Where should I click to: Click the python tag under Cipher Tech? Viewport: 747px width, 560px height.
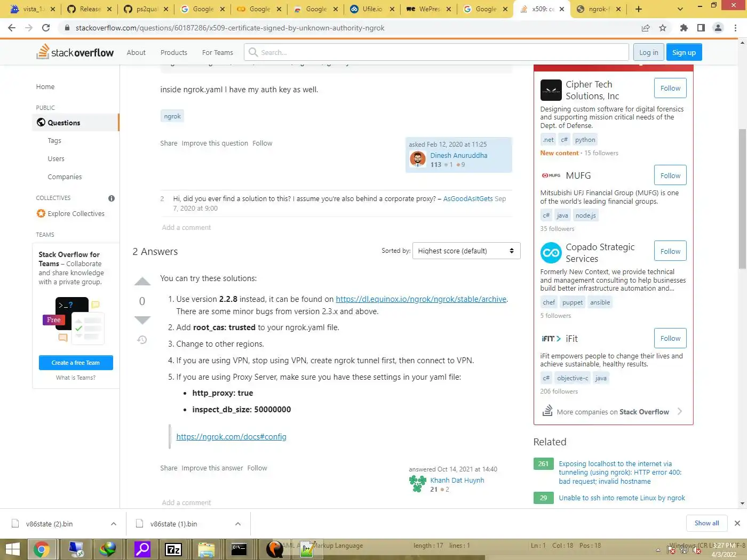click(585, 140)
